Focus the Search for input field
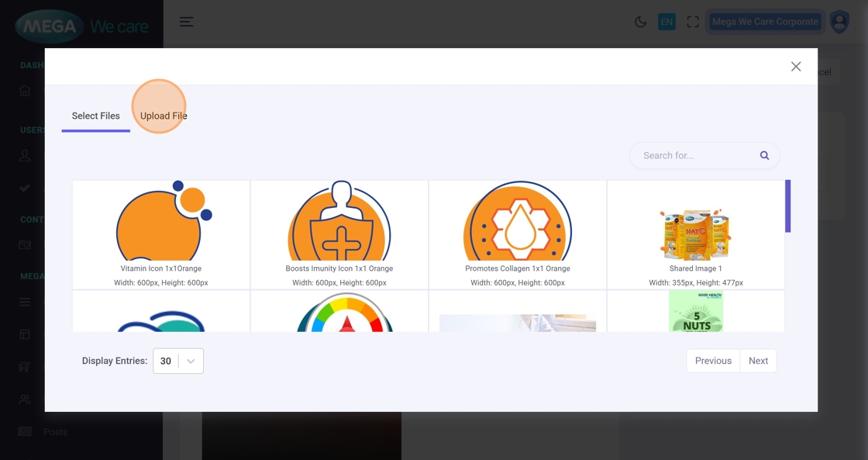The image size is (868, 460). 694,155
